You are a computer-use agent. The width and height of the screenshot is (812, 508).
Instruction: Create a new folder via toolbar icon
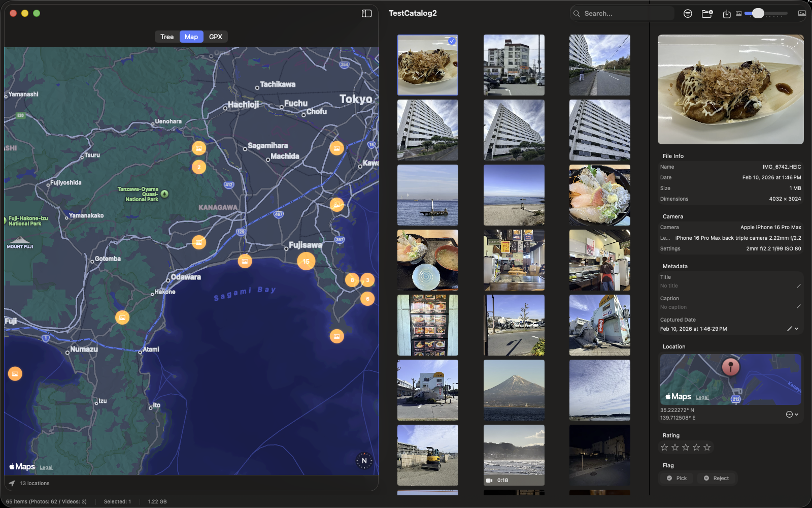click(707, 14)
